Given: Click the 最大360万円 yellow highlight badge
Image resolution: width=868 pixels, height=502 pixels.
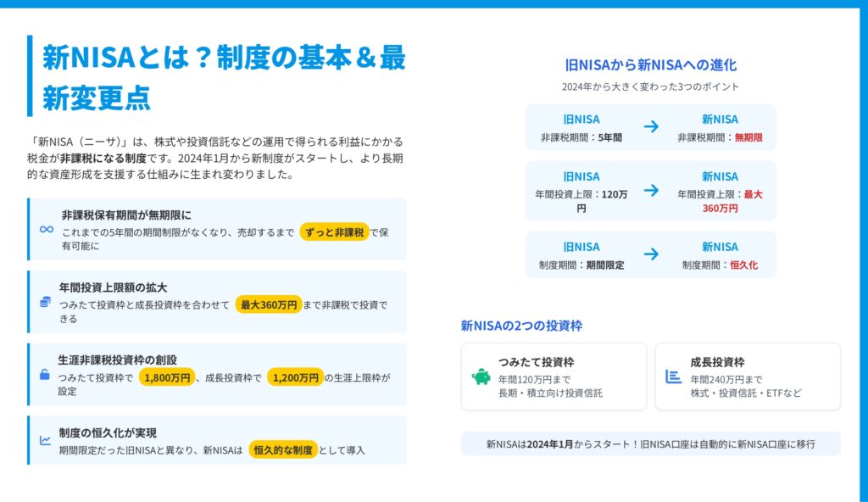Looking at the screenshot, I should click(269, 304).
